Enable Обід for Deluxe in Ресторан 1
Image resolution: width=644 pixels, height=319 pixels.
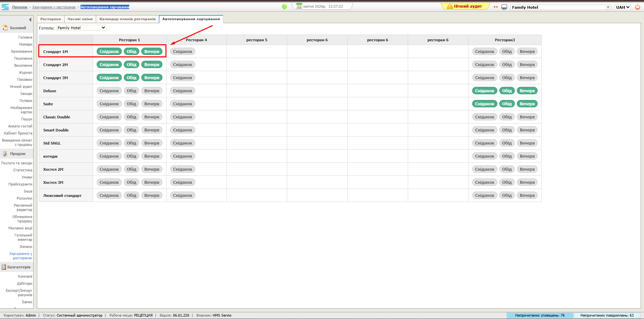pyautogui.click(x=131, y=91)
